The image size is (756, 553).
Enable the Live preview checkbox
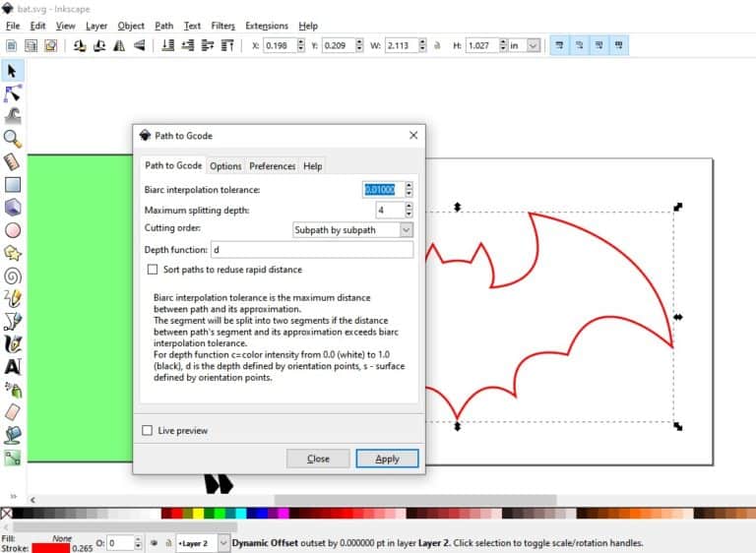147,431
